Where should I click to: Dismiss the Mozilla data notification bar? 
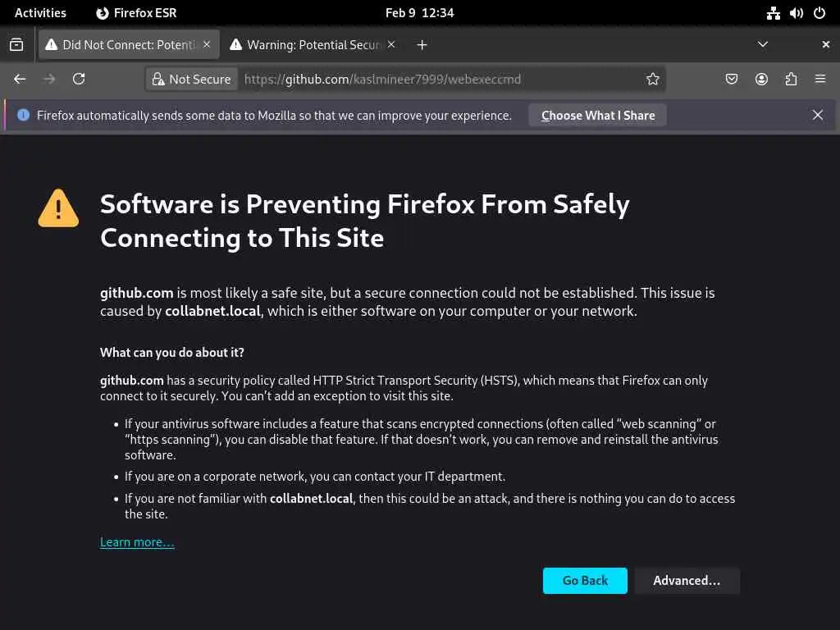click(x=818, y=115)
